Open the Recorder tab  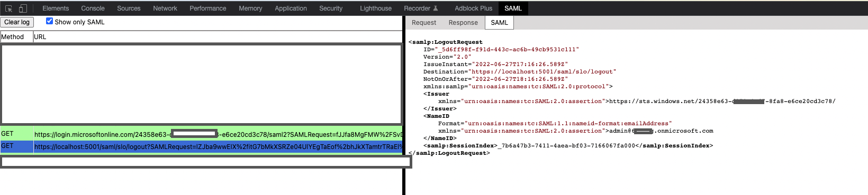point(421,8)
